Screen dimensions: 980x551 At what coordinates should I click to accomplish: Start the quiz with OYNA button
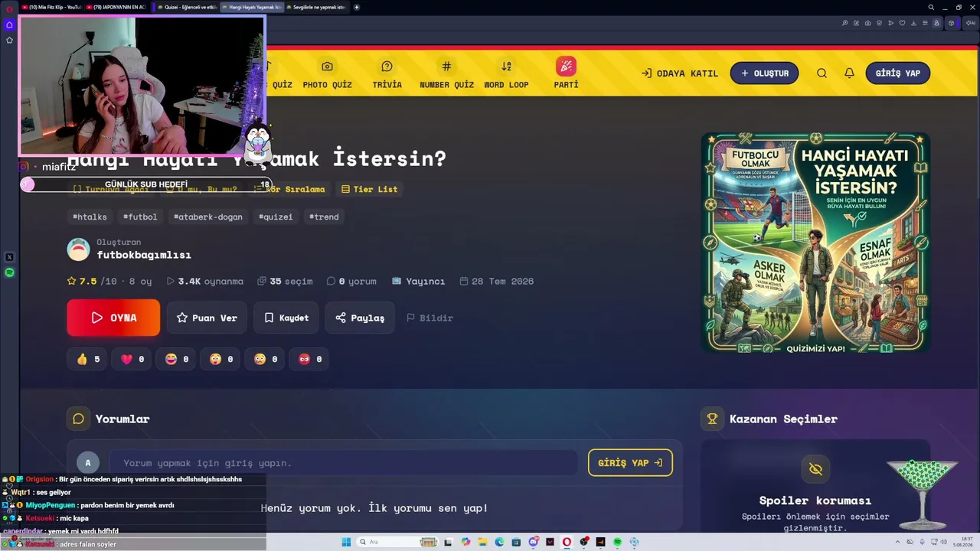pyautogui.click(x=113, y=318)
